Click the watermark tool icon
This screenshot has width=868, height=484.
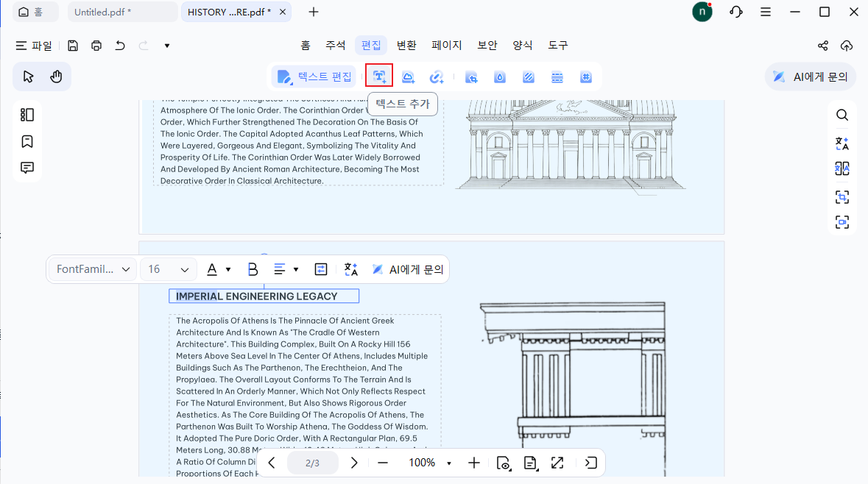point(500,77)
